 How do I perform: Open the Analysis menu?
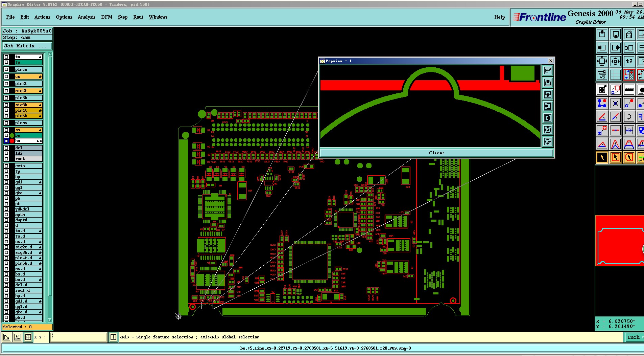(x=87, y=17)
